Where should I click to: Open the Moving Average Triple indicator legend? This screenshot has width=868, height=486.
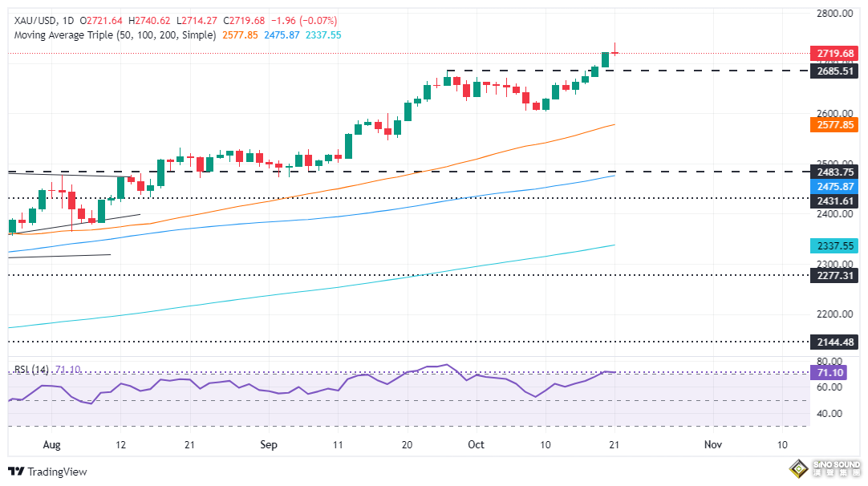tap(112, 35)
